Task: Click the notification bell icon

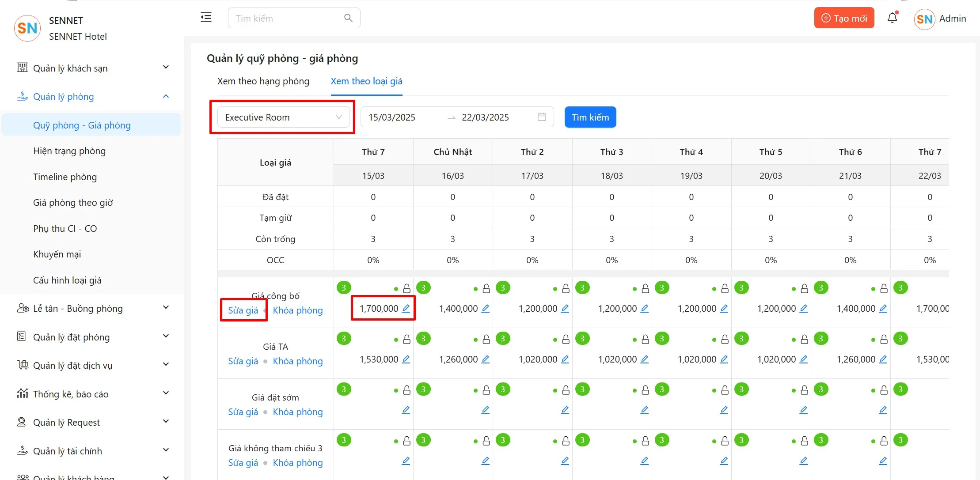Action: point(892,18)
